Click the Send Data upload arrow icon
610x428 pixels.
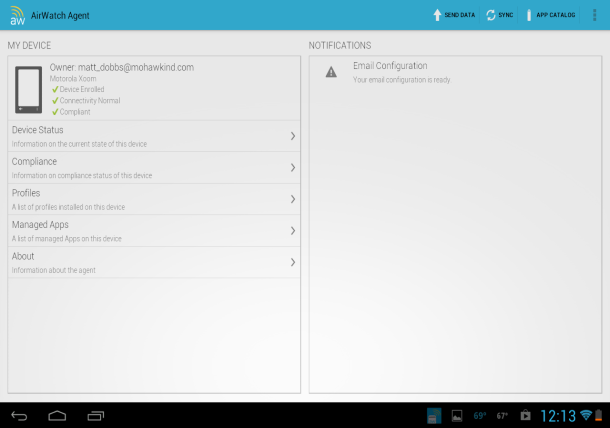point(437,15)
